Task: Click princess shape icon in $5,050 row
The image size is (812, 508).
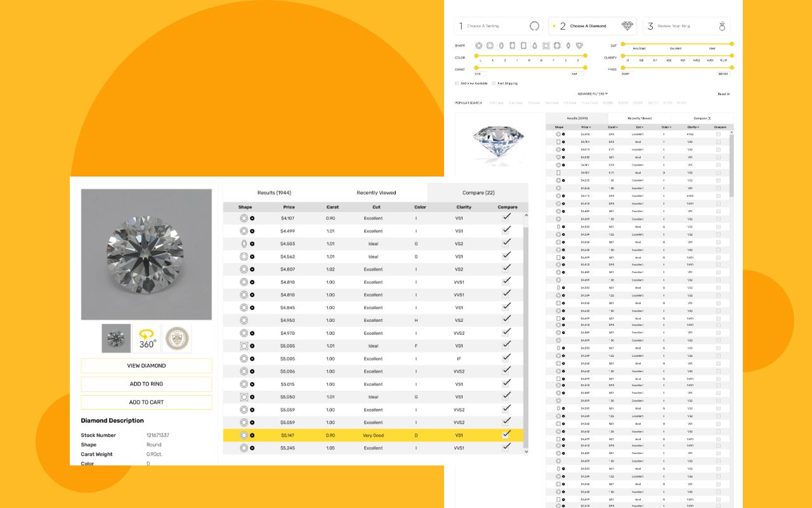Action: 244,397
